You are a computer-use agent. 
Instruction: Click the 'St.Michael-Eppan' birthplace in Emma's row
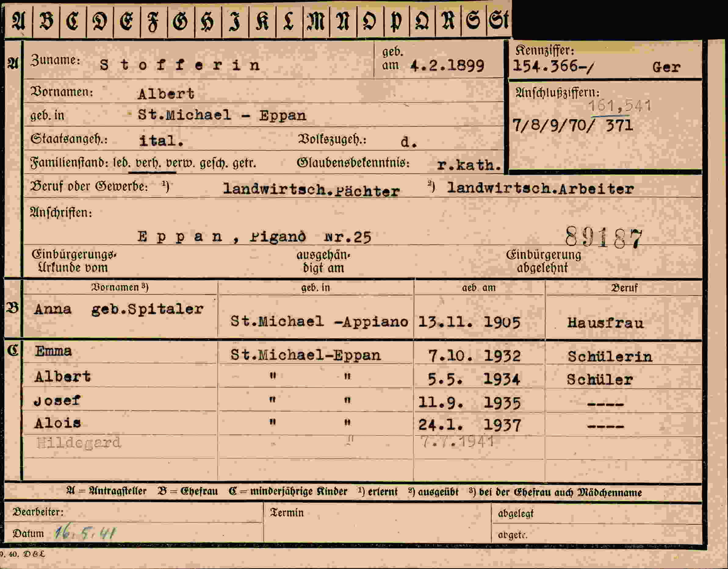pyautogui.click(x=305, y=355)
